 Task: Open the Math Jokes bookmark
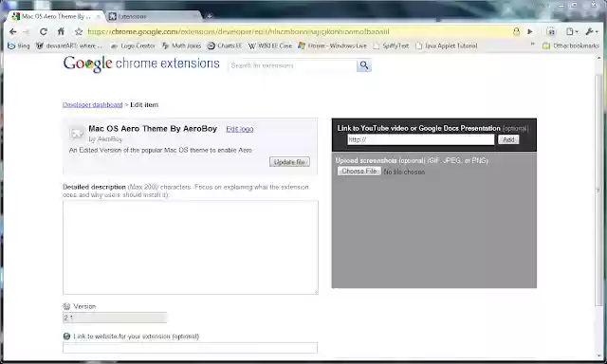[182, 45]
